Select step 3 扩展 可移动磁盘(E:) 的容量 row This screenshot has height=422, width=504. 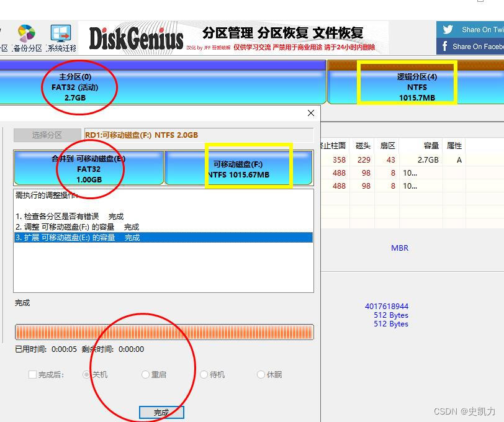[x=163, y=238]
